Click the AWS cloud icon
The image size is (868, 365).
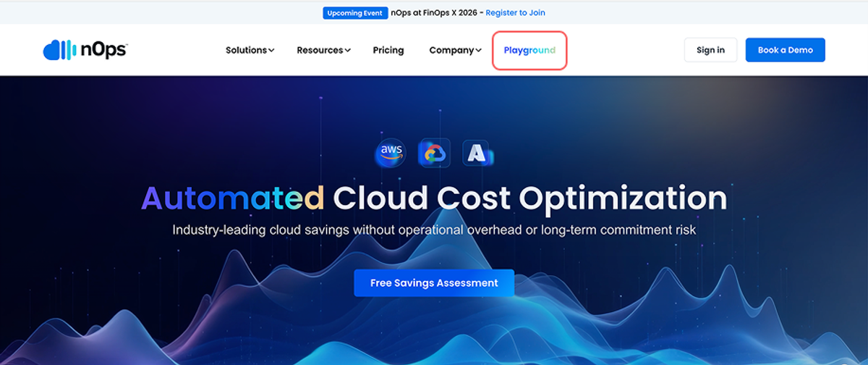click(x=391, y=153)
